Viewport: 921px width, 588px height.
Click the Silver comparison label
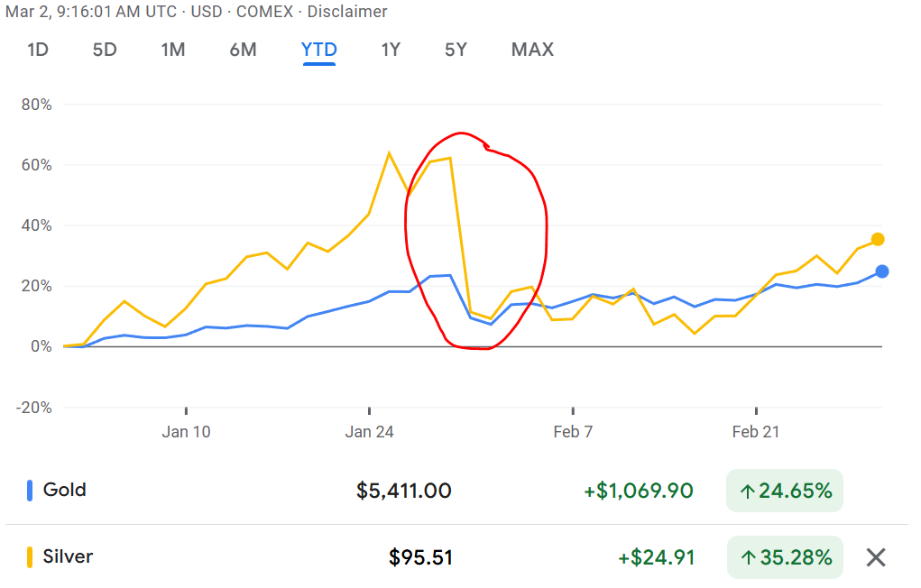(68, 556)
